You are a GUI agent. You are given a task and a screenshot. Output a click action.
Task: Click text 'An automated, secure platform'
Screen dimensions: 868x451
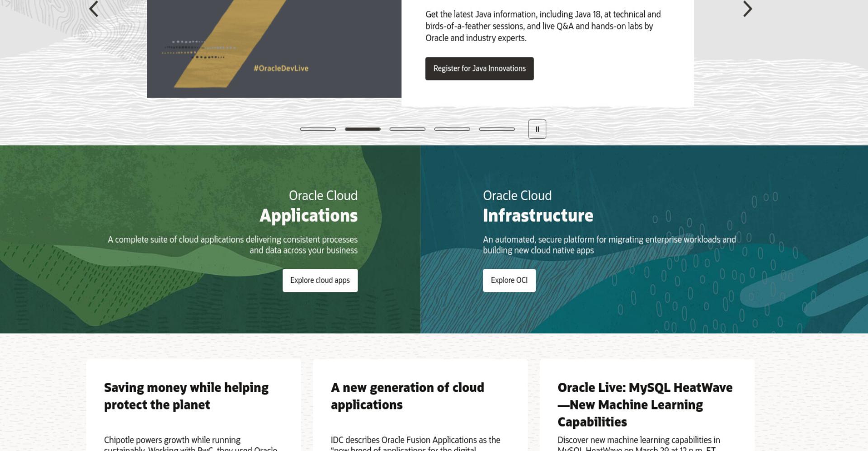(x=539, y=240)
